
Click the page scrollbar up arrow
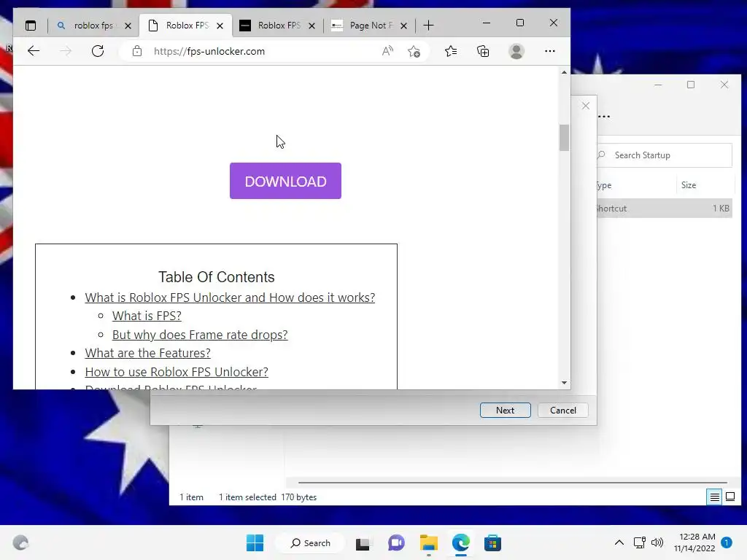(564, 72)
